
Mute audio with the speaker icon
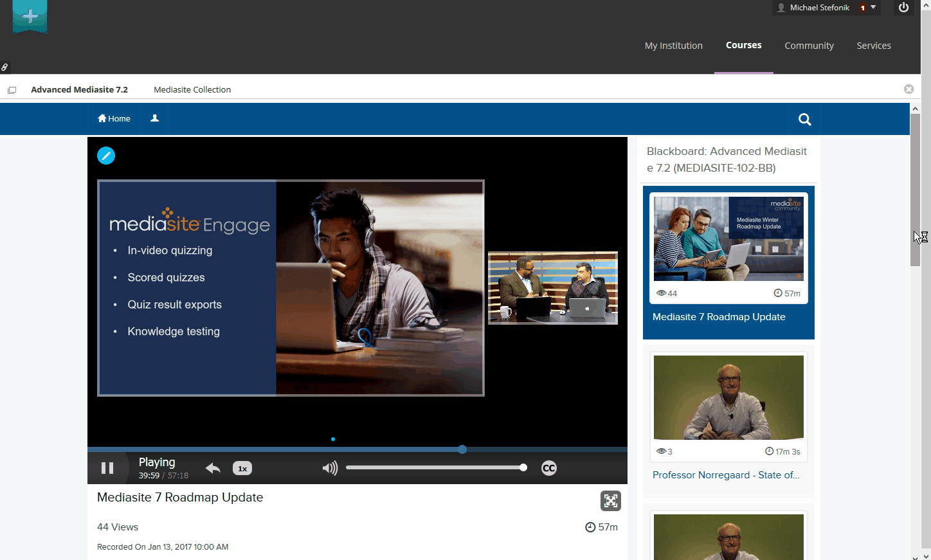330,468
